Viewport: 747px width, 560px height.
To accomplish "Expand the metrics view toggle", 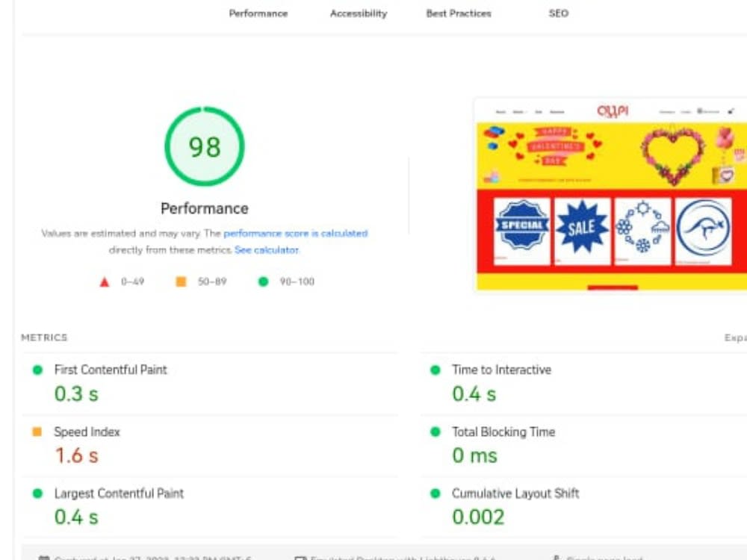I will point(736,337).
